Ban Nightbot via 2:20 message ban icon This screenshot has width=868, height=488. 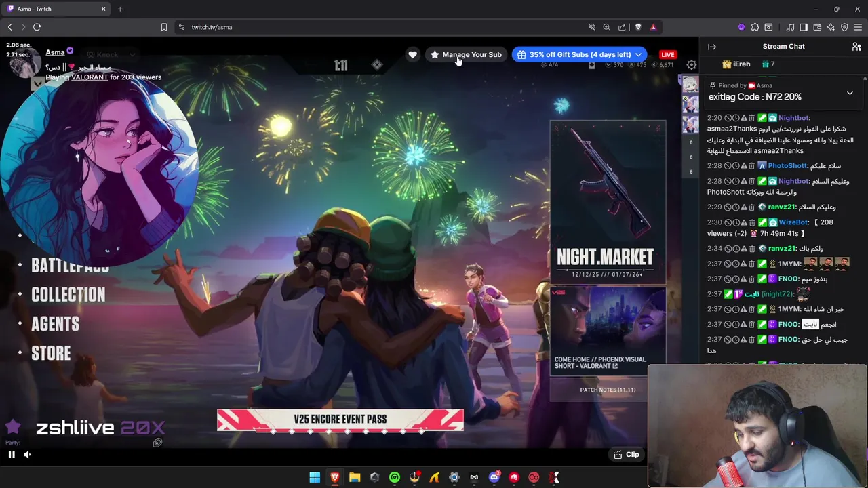(x=728, y=118)
